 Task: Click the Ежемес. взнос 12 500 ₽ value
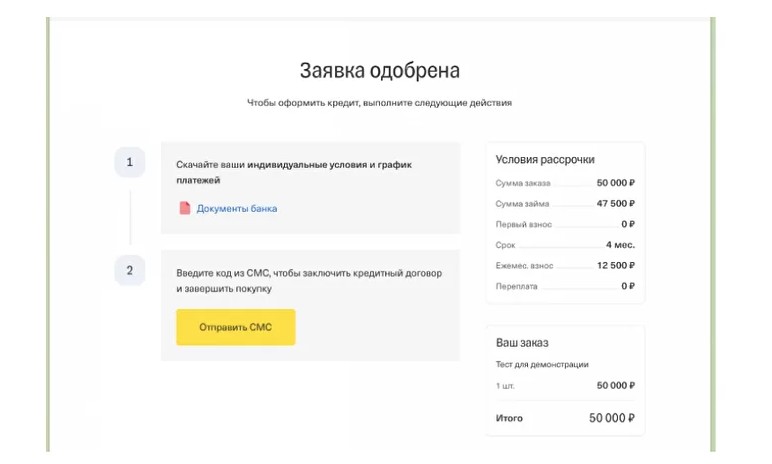coord(615,265)
